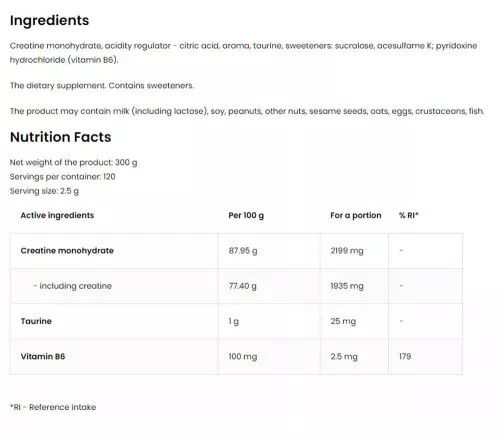Select the 1935 mg portion value
The height and width of the screenshot is (439, 500).
(347, 286)
